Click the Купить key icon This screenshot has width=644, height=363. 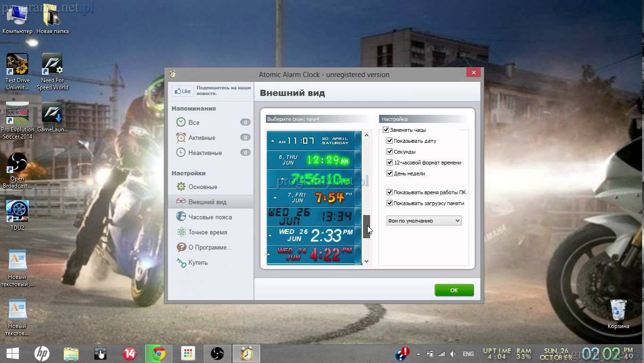tap(181, 262)
